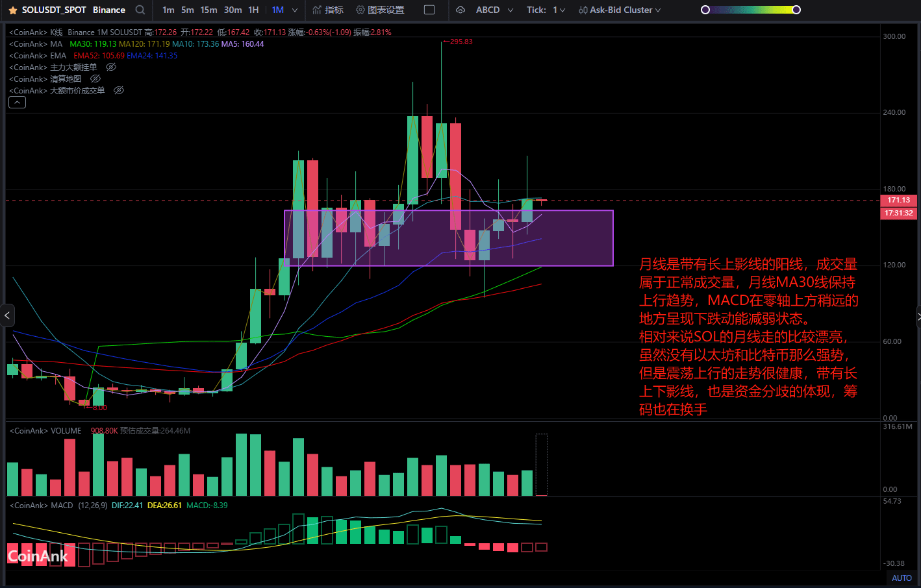Toggle the AUTO price scale button
This screenshot has width=921, height=588.
(x=902, y=578)
